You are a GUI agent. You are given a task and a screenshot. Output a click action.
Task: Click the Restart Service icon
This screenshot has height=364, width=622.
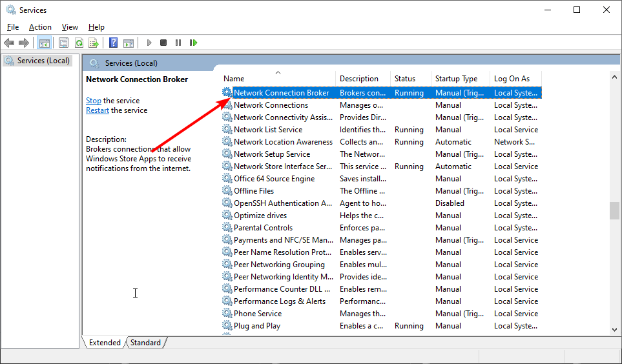(x=193, y=43)
